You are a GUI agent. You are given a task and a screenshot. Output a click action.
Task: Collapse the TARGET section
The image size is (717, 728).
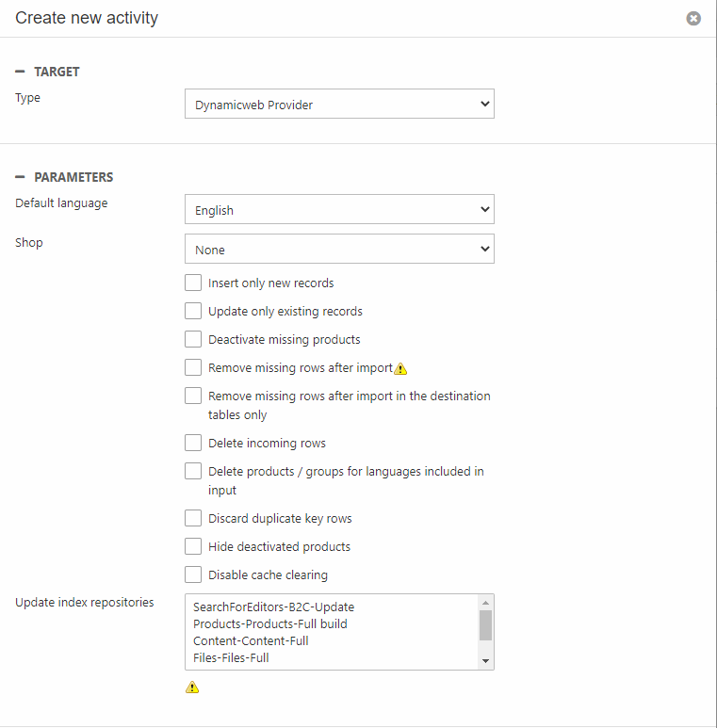(21, 72)
